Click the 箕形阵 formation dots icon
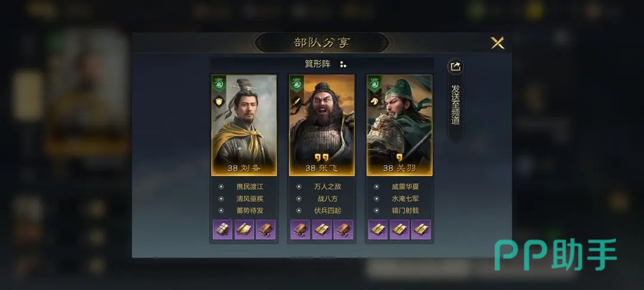The width and height of the screenshot is (644, 290). [343, 64]
